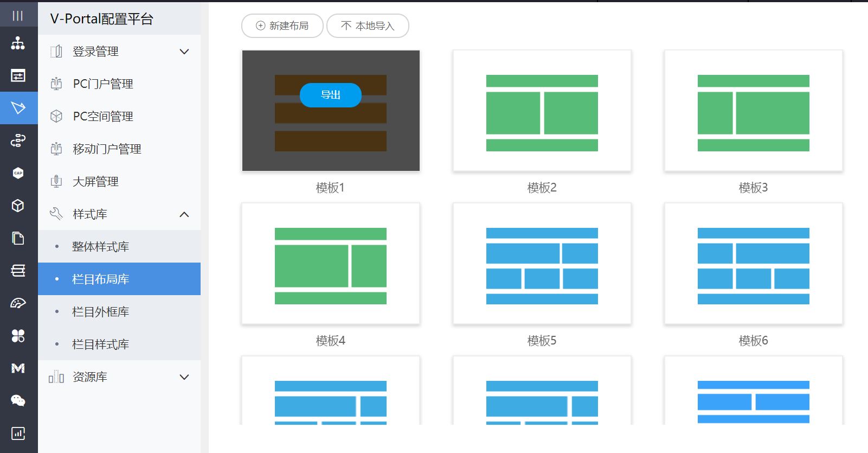Screen dimensions: 868x453
Task: Click the blue 导出 button on 模板1
Action: click(x=331, y=95)
